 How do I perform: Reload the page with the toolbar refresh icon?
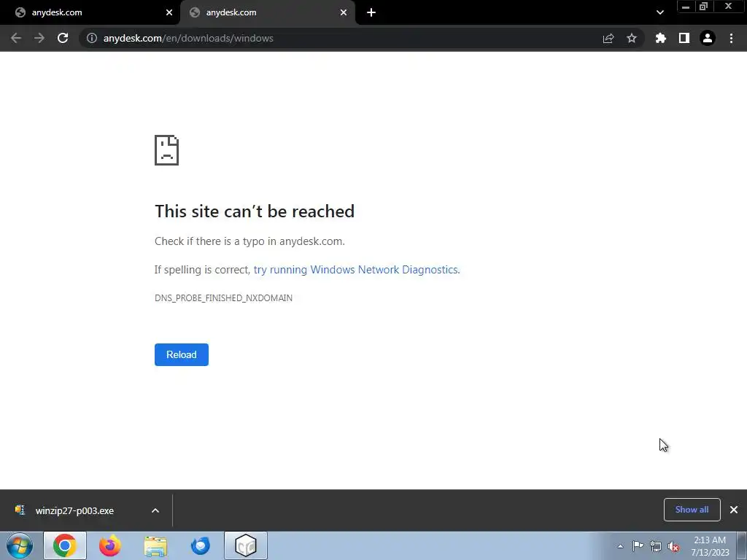click(x=63, y=38)
